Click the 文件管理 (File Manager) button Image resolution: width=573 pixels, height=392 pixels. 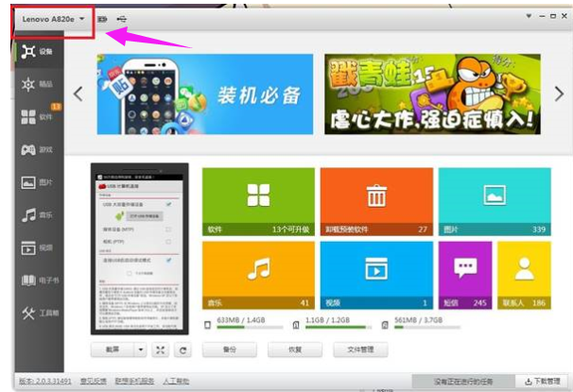360,349
